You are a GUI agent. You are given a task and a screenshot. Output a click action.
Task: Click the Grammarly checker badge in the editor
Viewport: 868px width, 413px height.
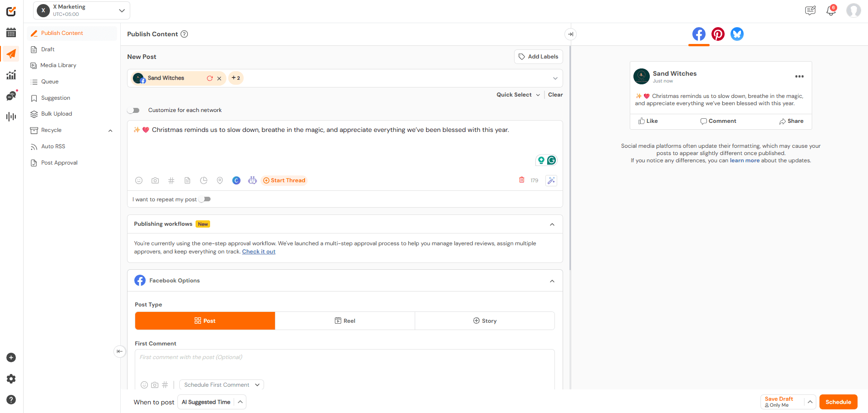click(551, 160)
